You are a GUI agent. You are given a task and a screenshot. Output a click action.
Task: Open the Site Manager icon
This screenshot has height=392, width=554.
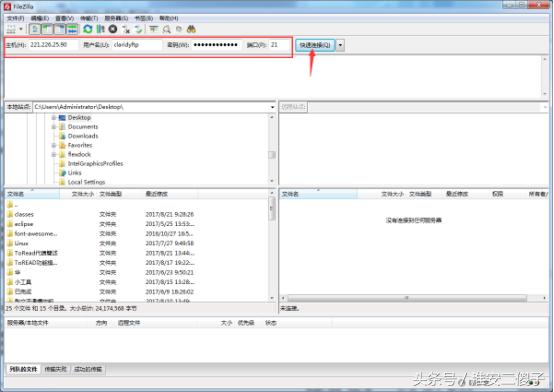(x=11, y=29)
